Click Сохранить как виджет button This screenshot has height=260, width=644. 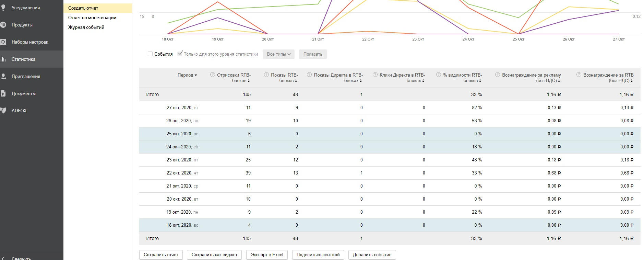point(214,255)
